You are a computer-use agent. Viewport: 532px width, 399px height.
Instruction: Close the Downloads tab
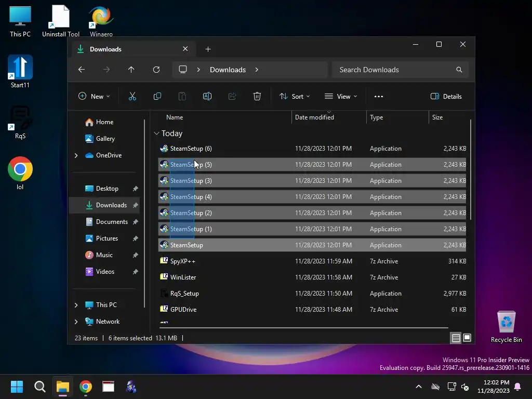pos(185,49)
